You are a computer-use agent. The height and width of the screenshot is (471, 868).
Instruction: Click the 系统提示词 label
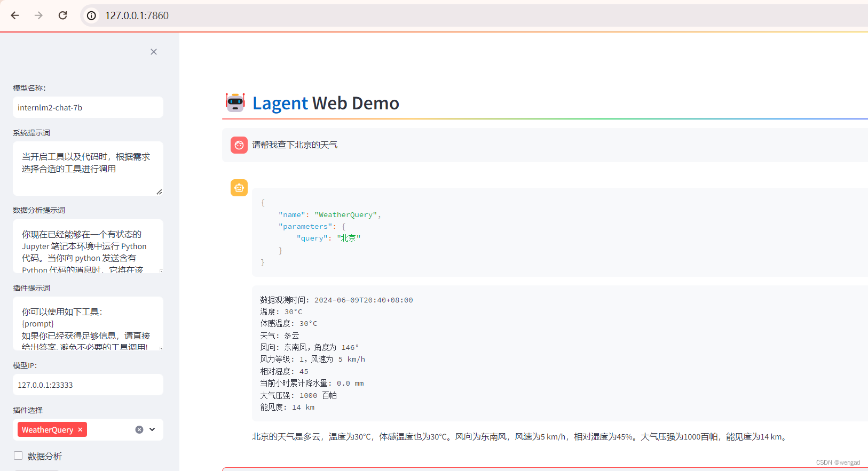pos(31,133)
